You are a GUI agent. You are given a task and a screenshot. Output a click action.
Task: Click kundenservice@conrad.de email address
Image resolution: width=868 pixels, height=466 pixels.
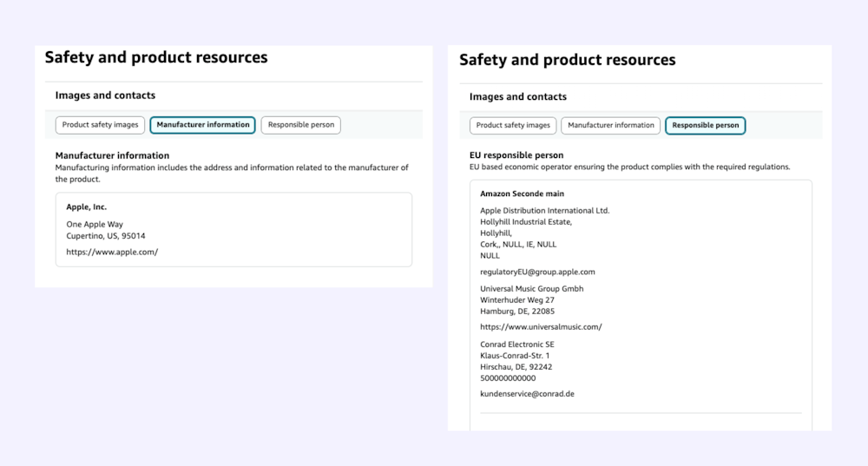(527, 394)
